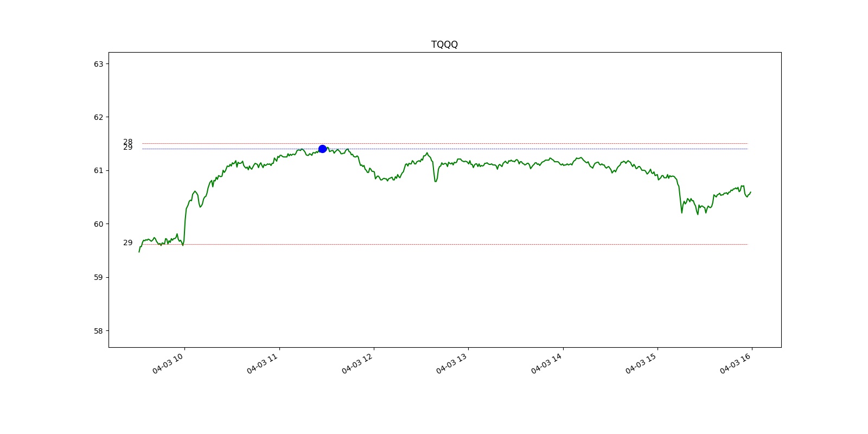Image resolution: width=868 pixels, height=434 pixels.
Task: Click the x-axis label 04-03 15
Action: tap(642, 363)
